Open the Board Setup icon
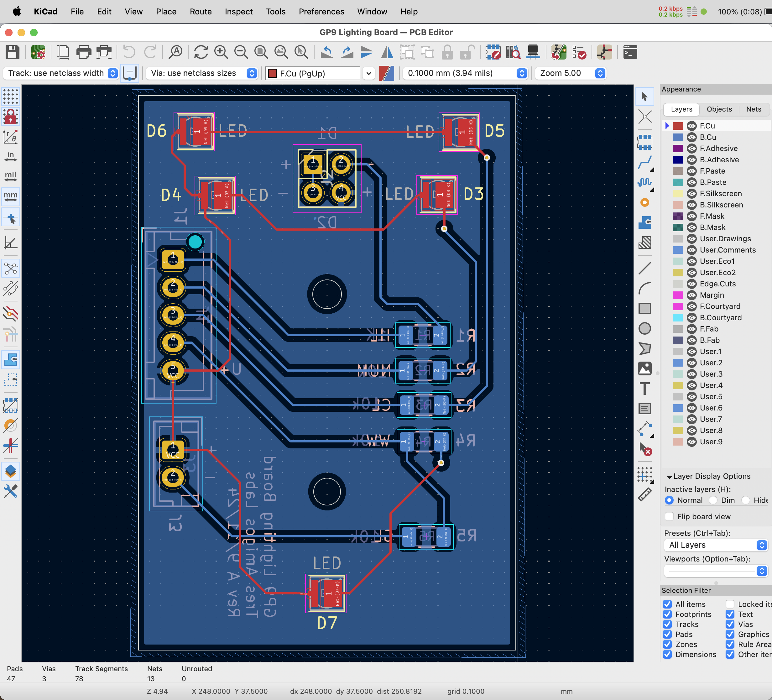This screenshot has width=772, height=700. [x=38, y=52]
